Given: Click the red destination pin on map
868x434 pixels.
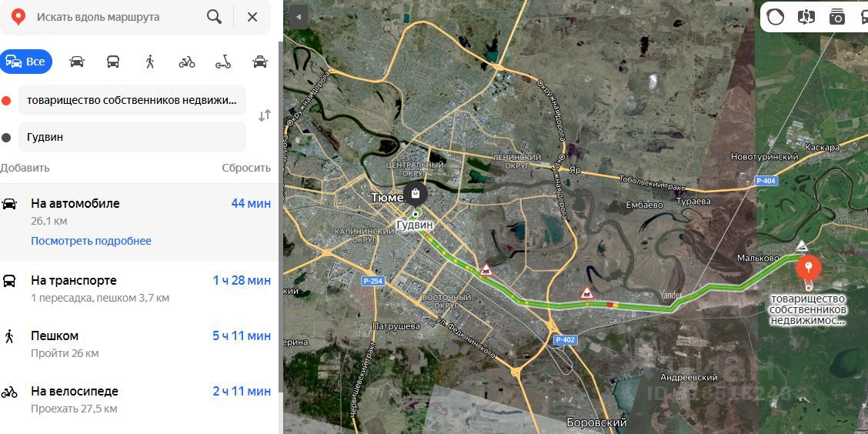Looking at the screenshot, I should (x=809, y=269).
